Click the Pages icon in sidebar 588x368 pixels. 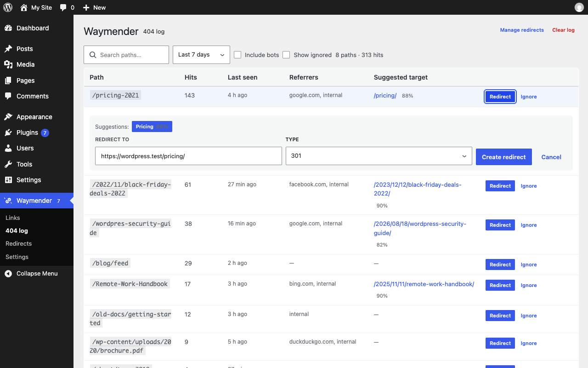(x=8, y=80)
